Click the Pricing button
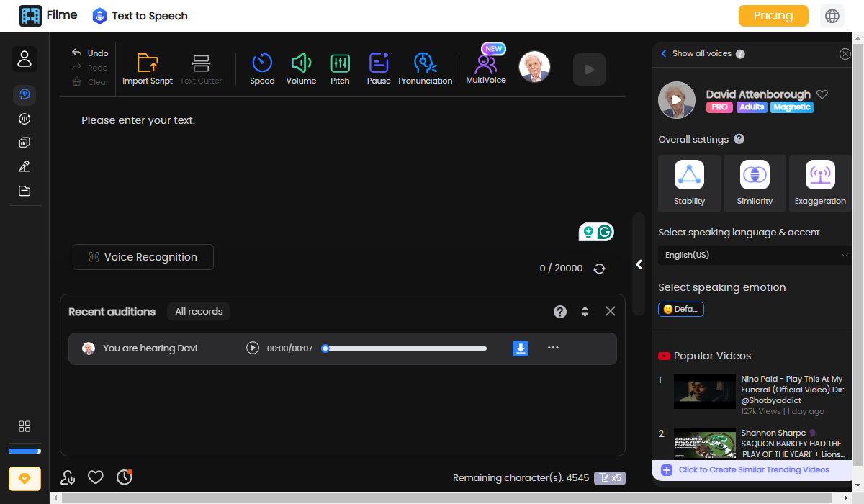The width and height of the screenshot is (864, 504). tap(773, 16)
